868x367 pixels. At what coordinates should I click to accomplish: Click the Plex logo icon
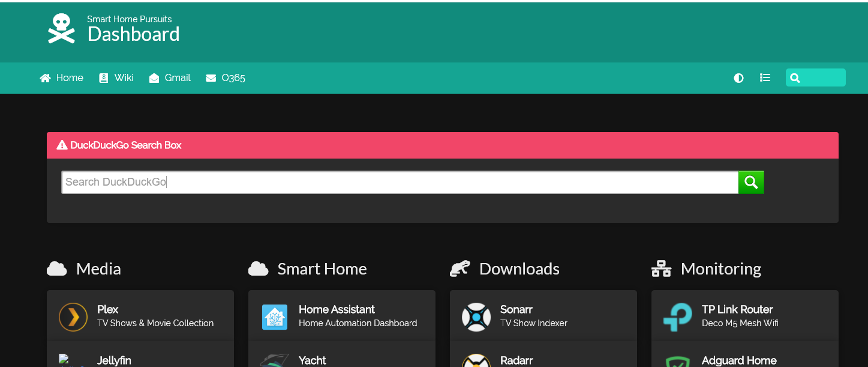coord(73,317)
